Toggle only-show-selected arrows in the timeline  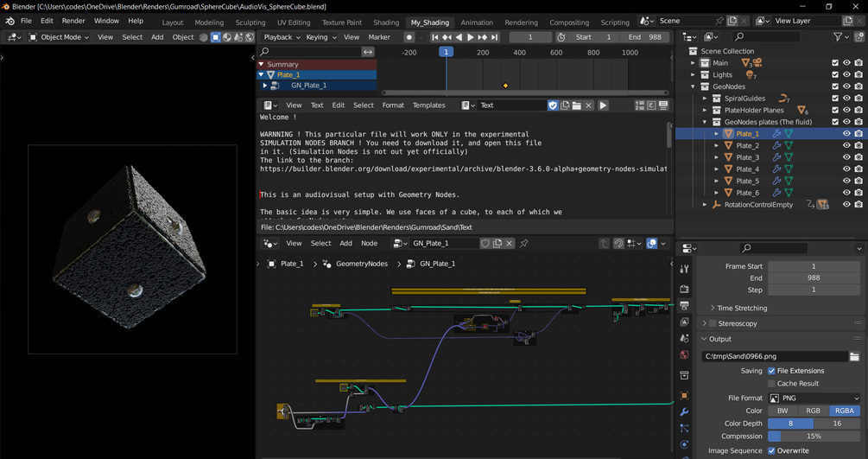368,52
